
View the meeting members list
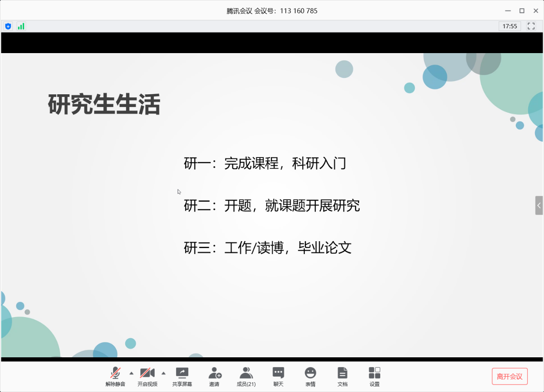coord(246,376)
